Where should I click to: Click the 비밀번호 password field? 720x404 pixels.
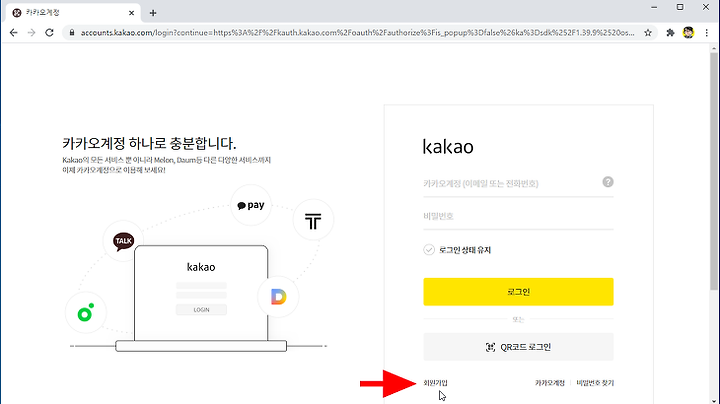click(518, 216)
